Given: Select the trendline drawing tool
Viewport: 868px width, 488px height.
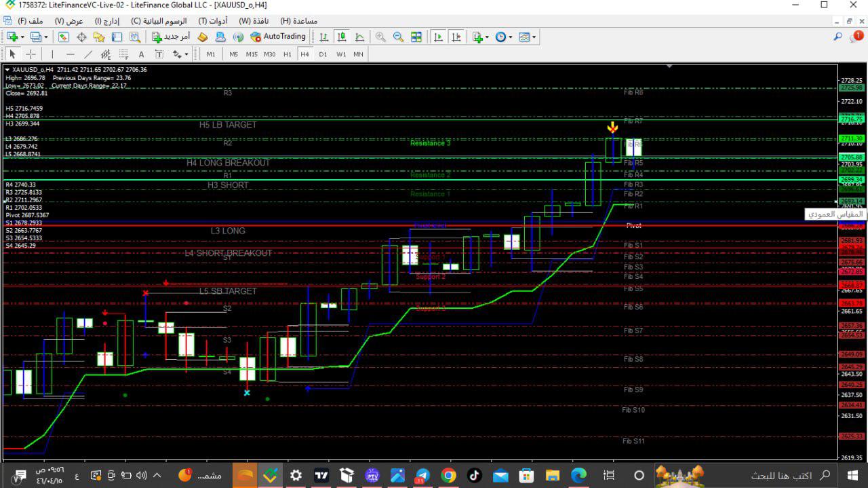Looking at the screenshot, I should click(x=88, y=54).
